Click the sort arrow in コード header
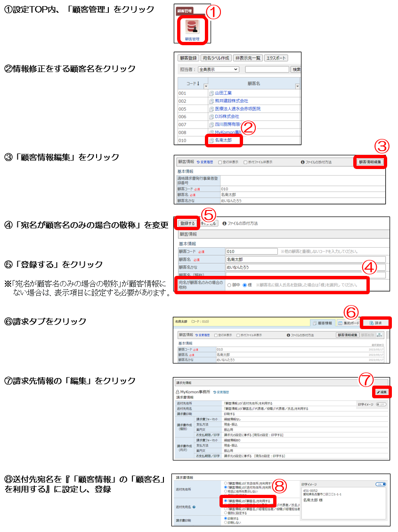The image size is (398, 532). point(198,83)
